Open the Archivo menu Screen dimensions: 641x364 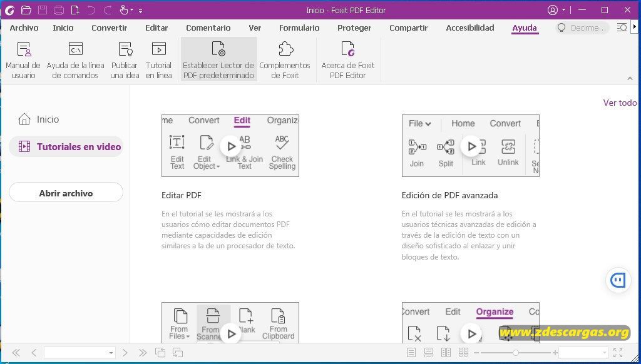tap(24, 28)
